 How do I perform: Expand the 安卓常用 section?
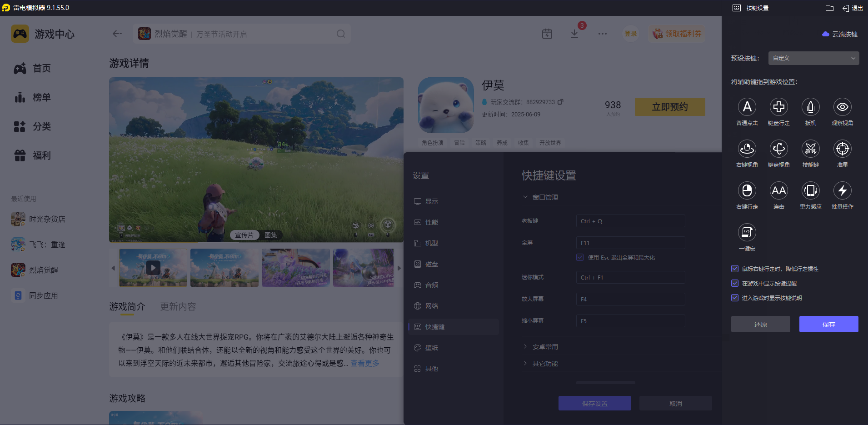coord(545,346)
